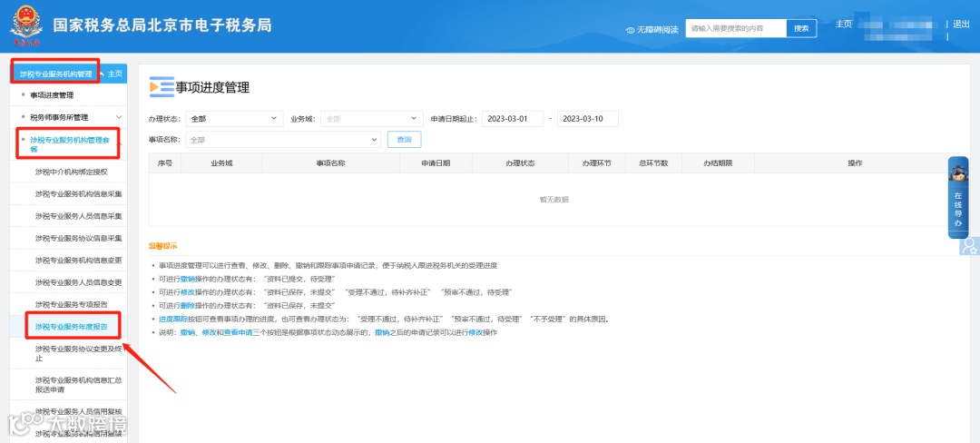
Task: Click the 退出 link
Action: click(961, 24)
